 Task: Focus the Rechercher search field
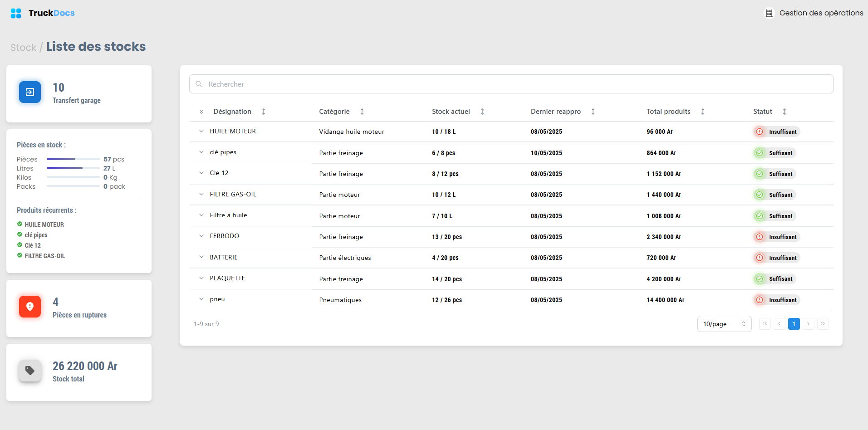click(x=511, y=84)
